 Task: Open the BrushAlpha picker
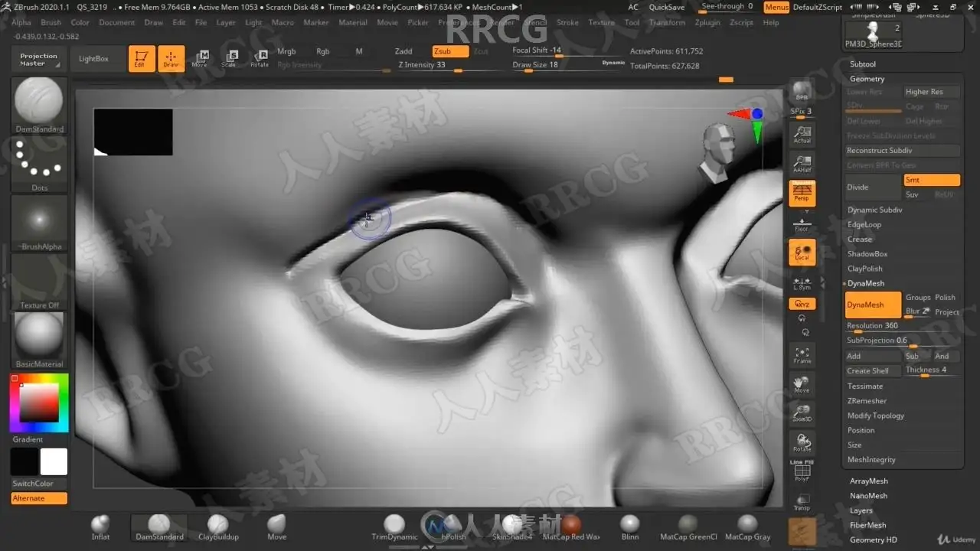tap(39, 223)
